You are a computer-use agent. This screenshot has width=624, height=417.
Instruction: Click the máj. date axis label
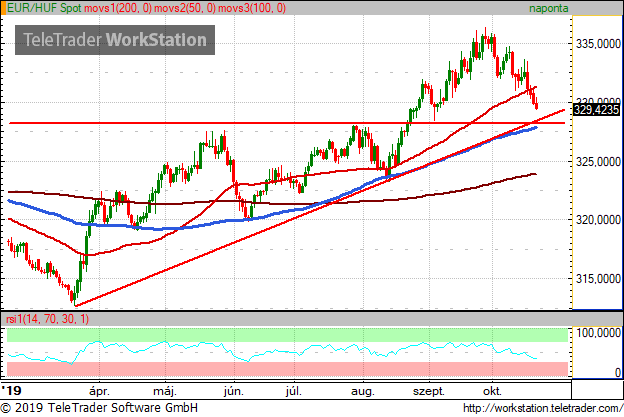click(165, 391)
